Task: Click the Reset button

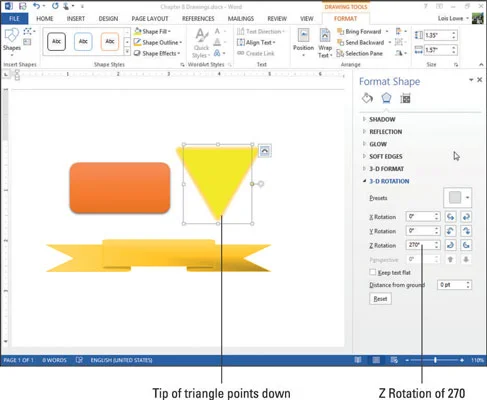Action: coord(380,299)
